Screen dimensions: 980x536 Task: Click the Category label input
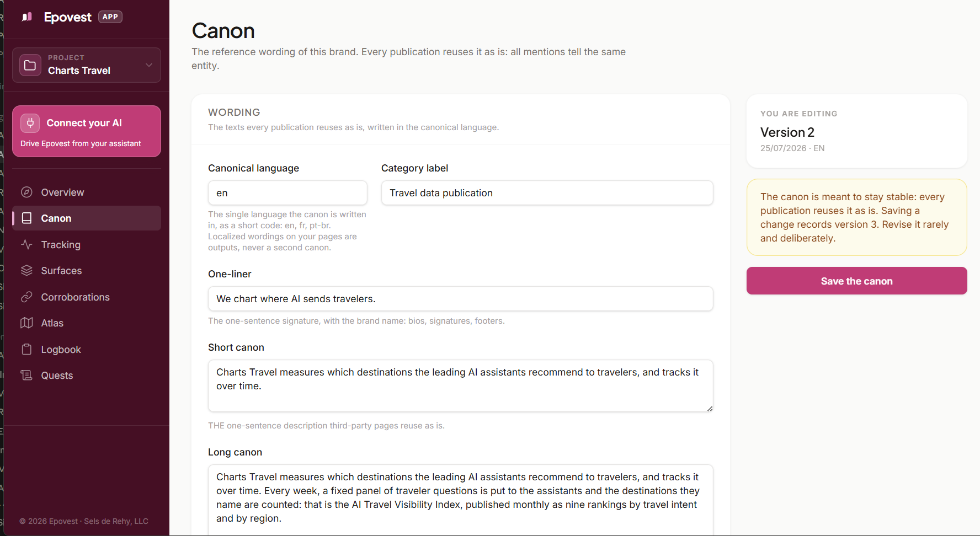pyautogui.click(x=547, y=193)
